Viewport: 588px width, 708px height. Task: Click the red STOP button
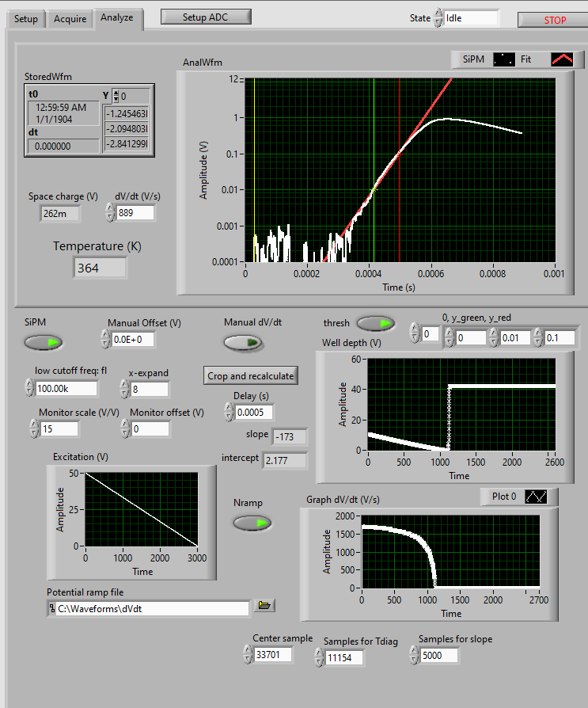coord(555,20)
